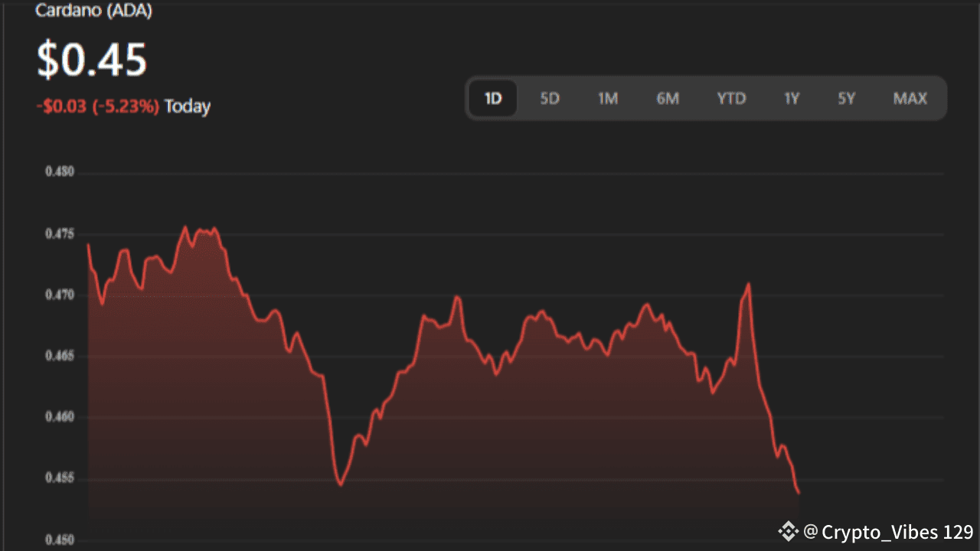Open the 5Y price range
Viewport: 980px width, 551px height.
(x=846, y=98)
